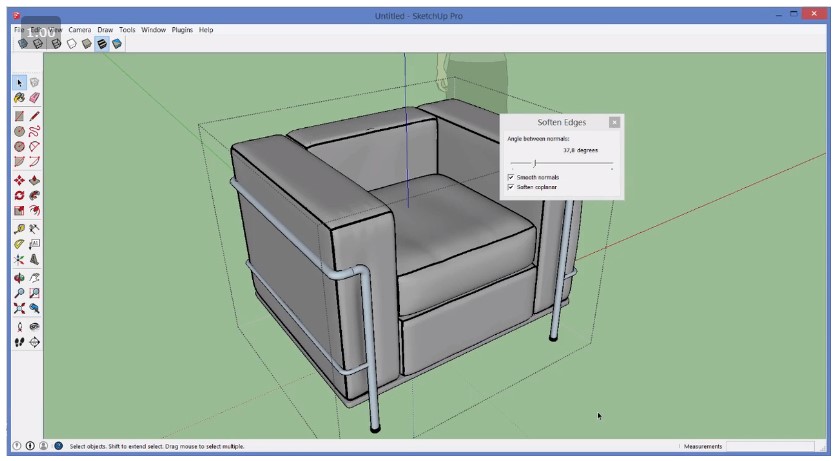Click the 'Untitled - SketchUp Pro' title bar

coord(418,16)
